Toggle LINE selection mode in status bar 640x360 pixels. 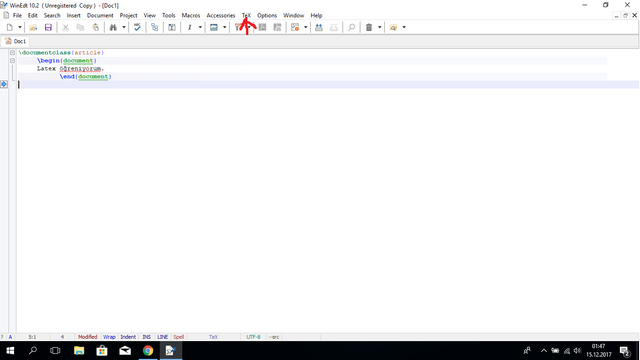162,337
